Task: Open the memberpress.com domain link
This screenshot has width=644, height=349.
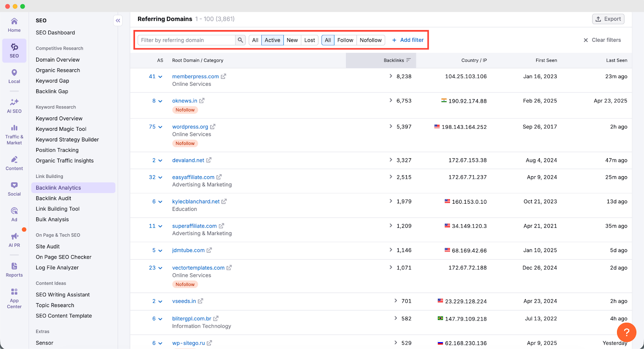Action: point(196,76)
